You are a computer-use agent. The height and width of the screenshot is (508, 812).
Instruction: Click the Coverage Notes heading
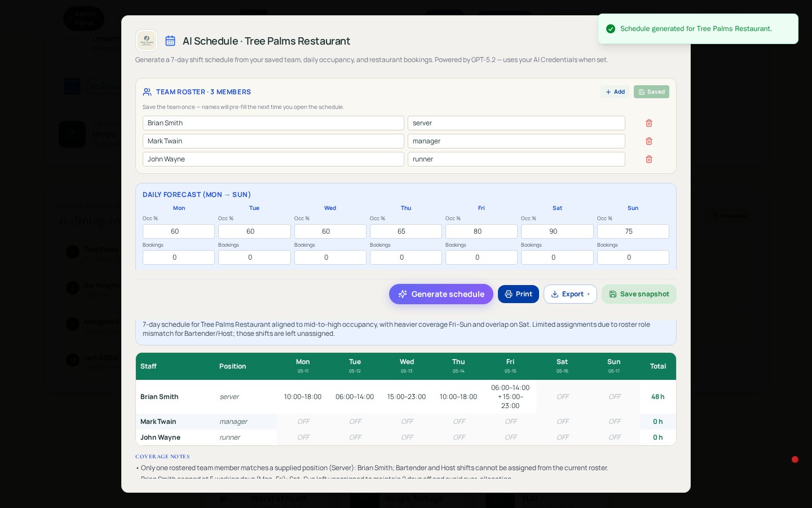[162, 457]
